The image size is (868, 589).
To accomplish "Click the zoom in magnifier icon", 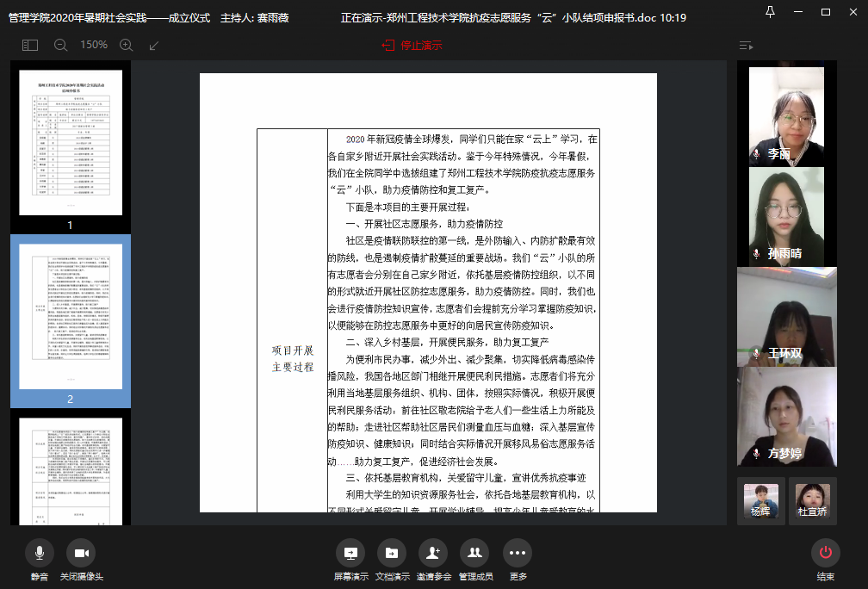I will 126,45.
